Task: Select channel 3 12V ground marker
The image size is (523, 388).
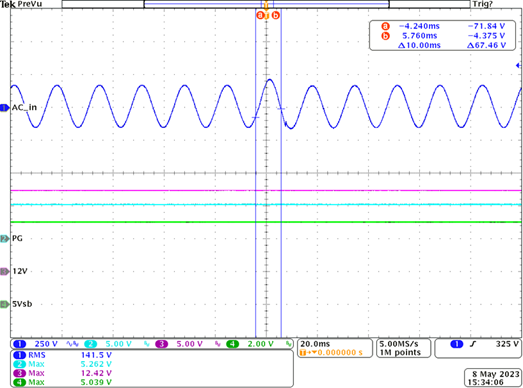Action: pos(4,272)
